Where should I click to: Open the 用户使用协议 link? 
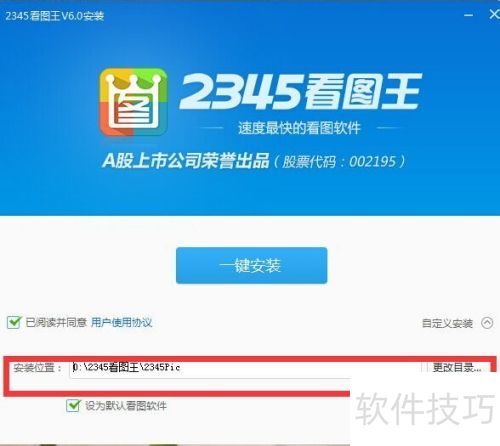(122, 322)
